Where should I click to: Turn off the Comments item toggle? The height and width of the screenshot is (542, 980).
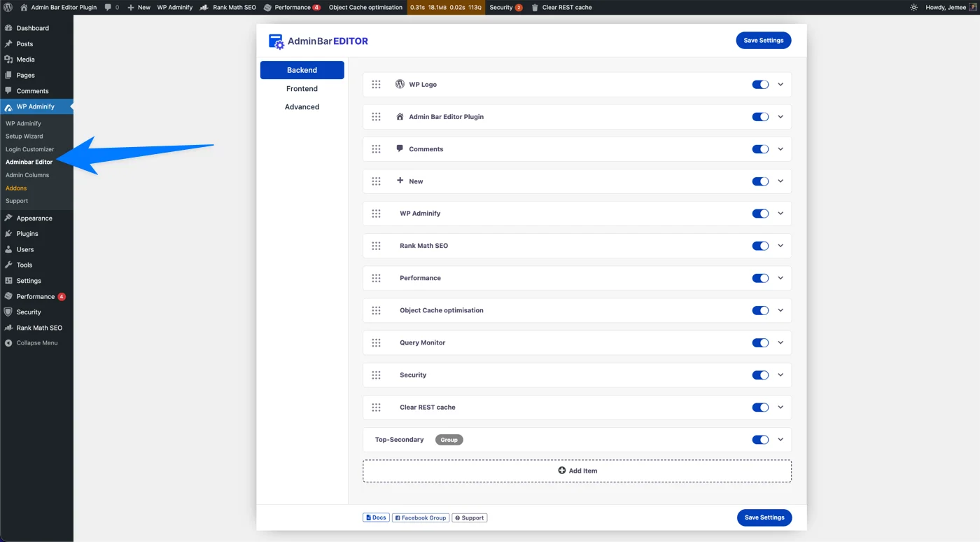[x=760, y=148]
